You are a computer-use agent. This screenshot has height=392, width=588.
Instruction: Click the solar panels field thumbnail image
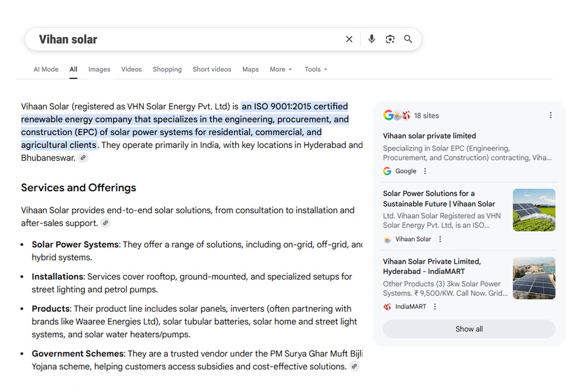(534, 210)
